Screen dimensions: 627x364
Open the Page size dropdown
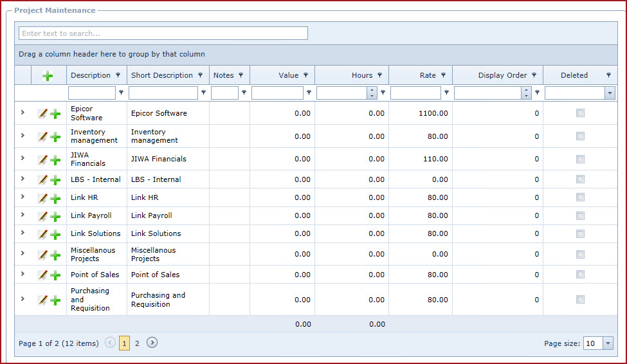(x=608, y=343)
